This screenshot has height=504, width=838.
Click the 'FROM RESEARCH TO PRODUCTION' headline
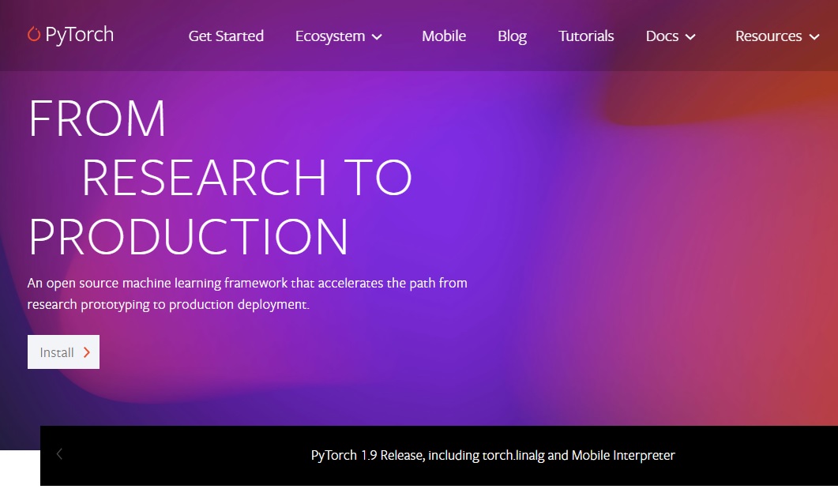click(220, 178)
